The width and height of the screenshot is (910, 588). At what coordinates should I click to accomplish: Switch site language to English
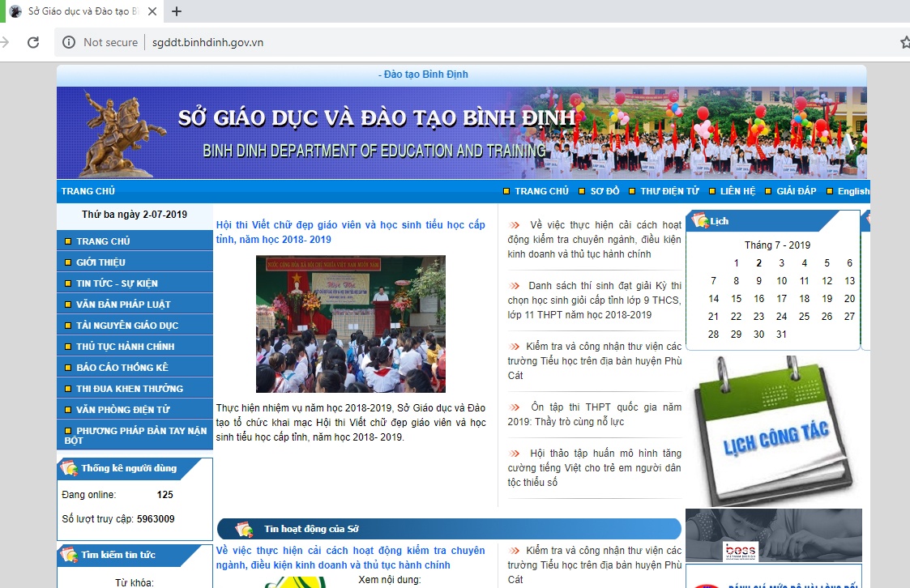(851, 191)
